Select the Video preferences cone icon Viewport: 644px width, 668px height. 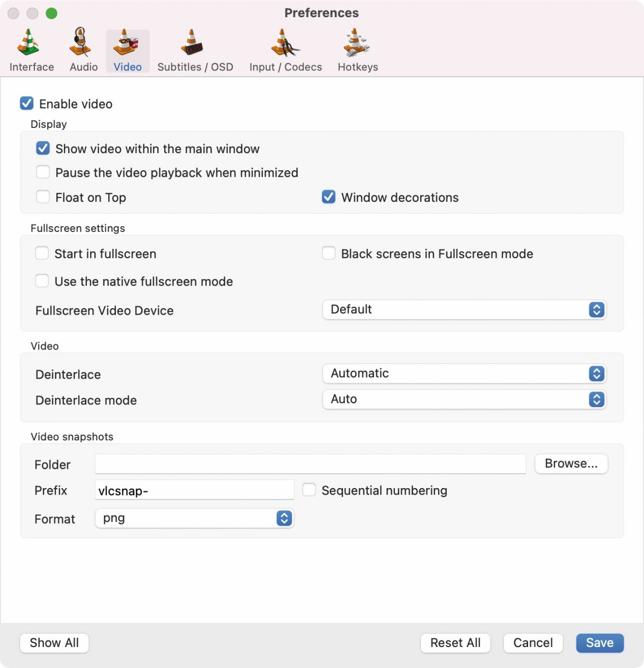(x=126, y=43)
